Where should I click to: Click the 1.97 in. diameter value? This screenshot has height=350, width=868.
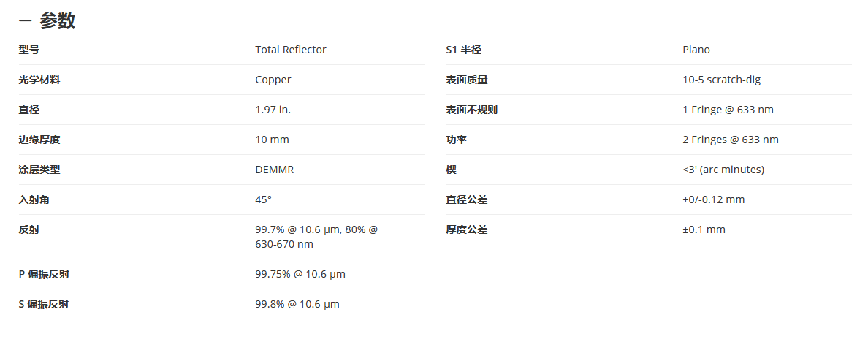tap(273, 110)
